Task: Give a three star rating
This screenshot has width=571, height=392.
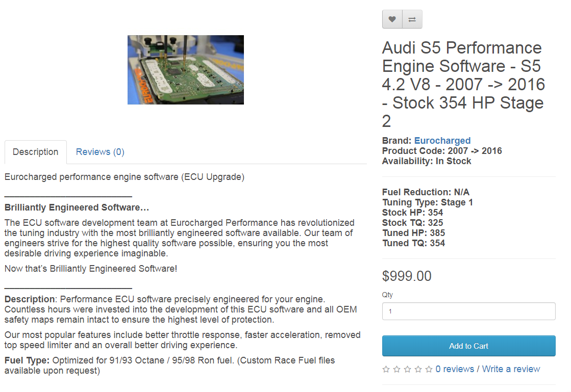Action: tap(407, 369)
